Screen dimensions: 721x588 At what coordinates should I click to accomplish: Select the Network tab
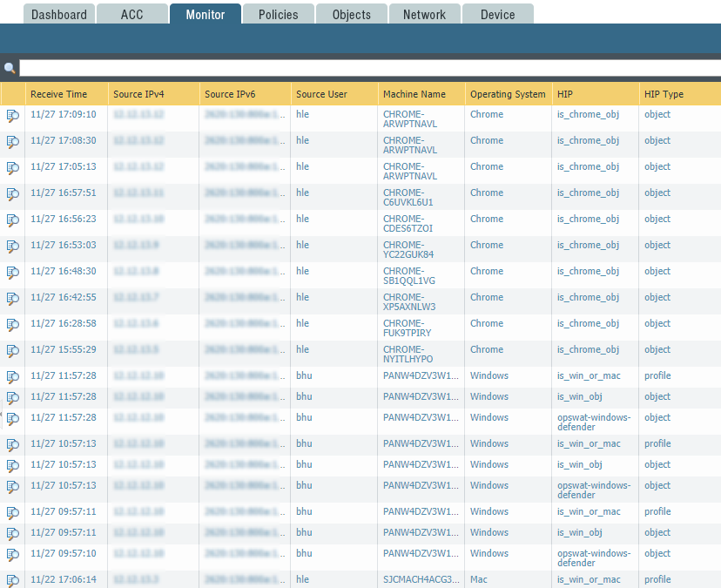coord(424,14)
